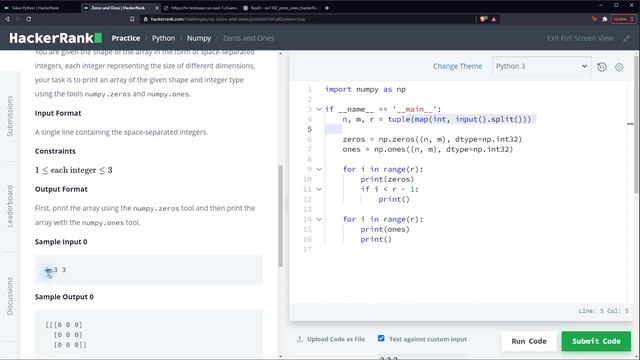Open the Submissions side tab

coord(10,116)
